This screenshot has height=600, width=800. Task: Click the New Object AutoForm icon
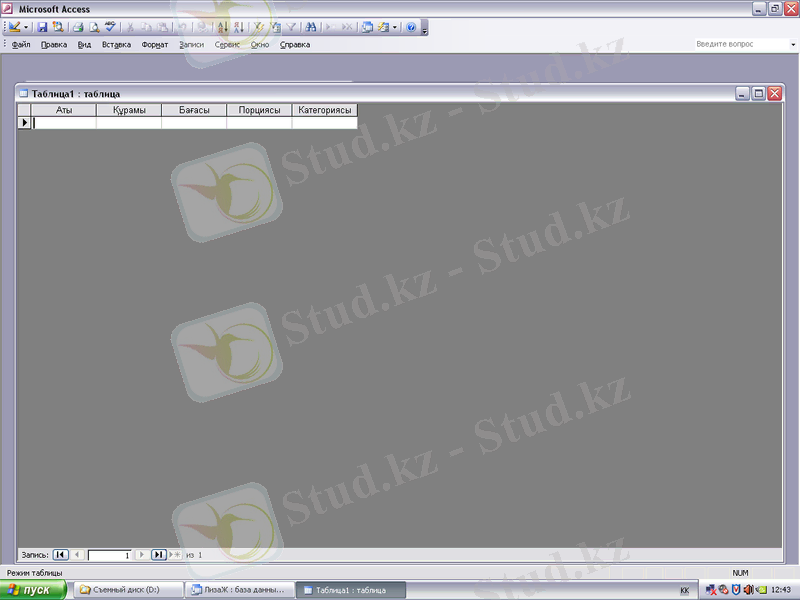[383, 27]
